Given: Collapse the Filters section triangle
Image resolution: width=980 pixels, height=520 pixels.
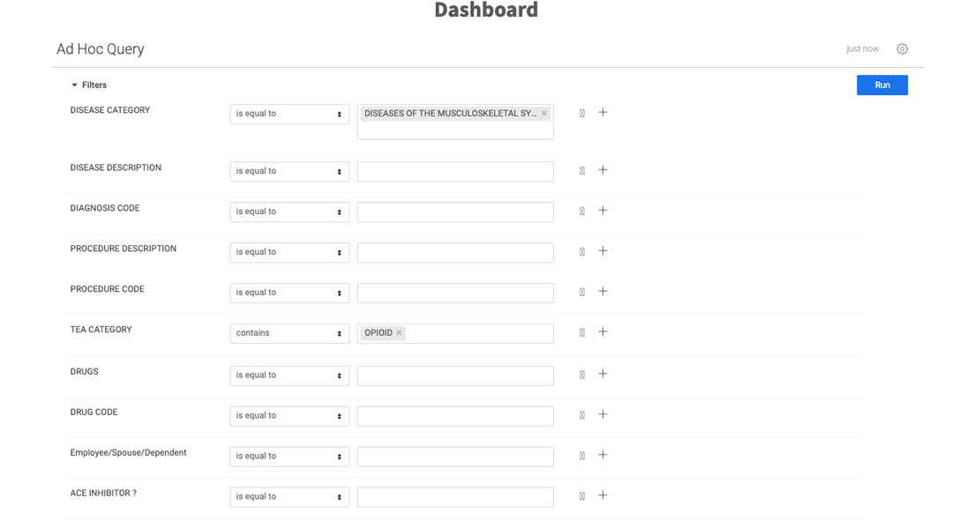Looking at the screenshot, I should pos(74,85).
